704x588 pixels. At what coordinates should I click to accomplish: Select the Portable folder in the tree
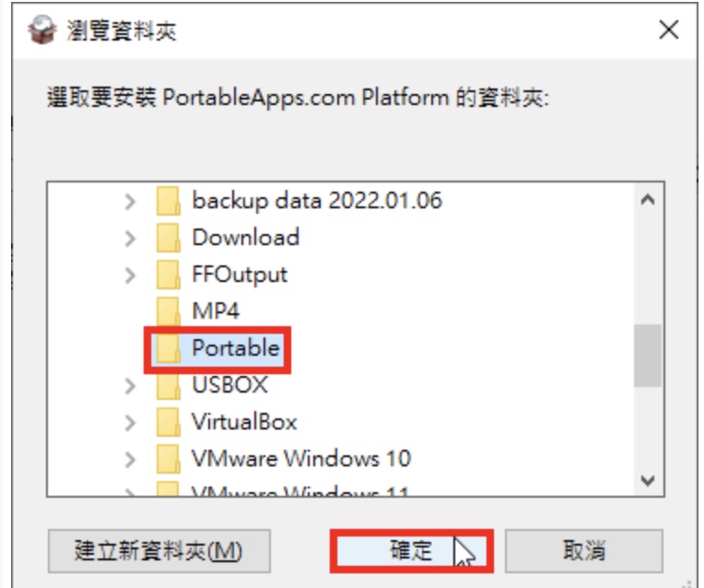217,348
